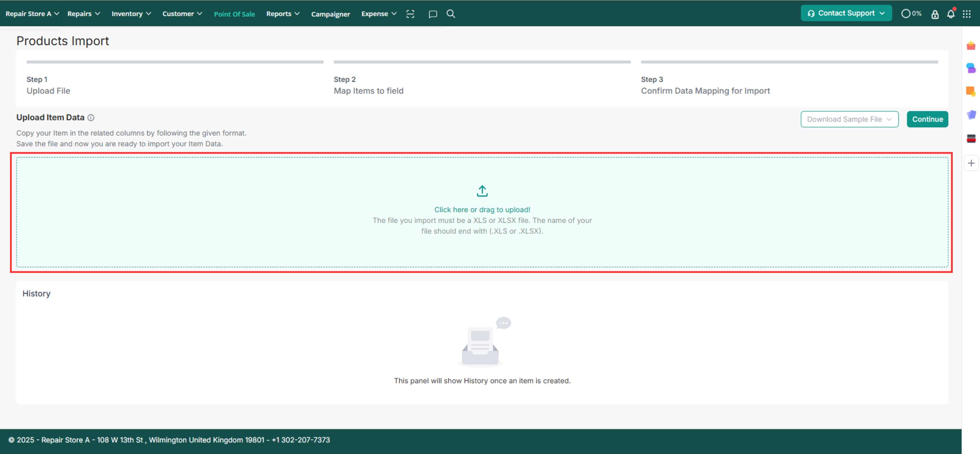Image resolution: width=980 pixels, height=454 pixels.
Task: Click the Step 1 progress bar
Action: 175,62
